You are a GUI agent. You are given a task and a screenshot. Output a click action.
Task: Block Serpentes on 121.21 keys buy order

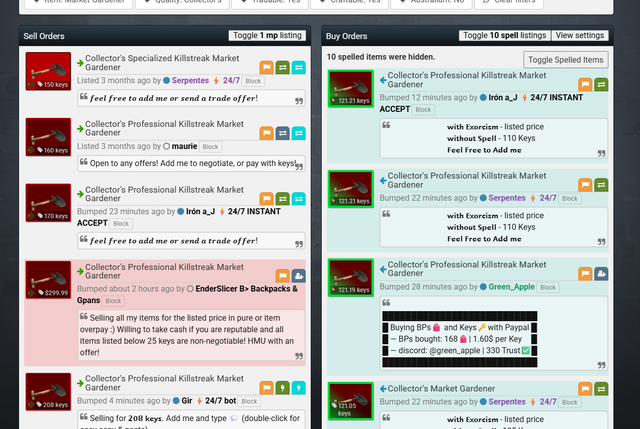tap(570, 198)
